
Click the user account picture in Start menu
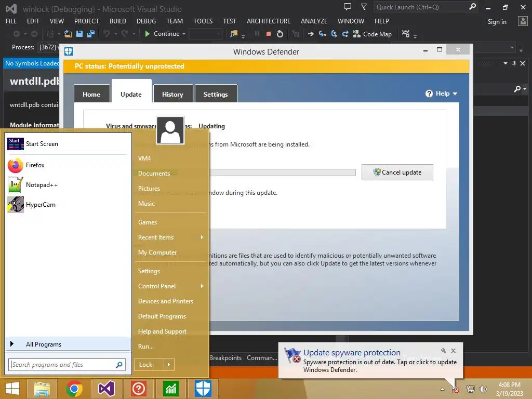(170, 130)
